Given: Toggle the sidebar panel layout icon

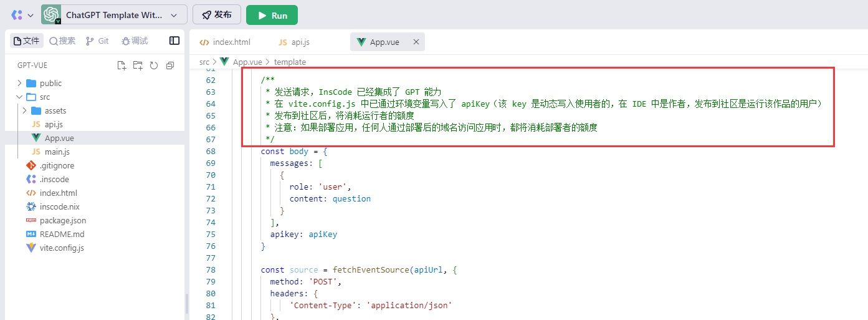Looking at the screenshot, I should (x=174, y=41).
